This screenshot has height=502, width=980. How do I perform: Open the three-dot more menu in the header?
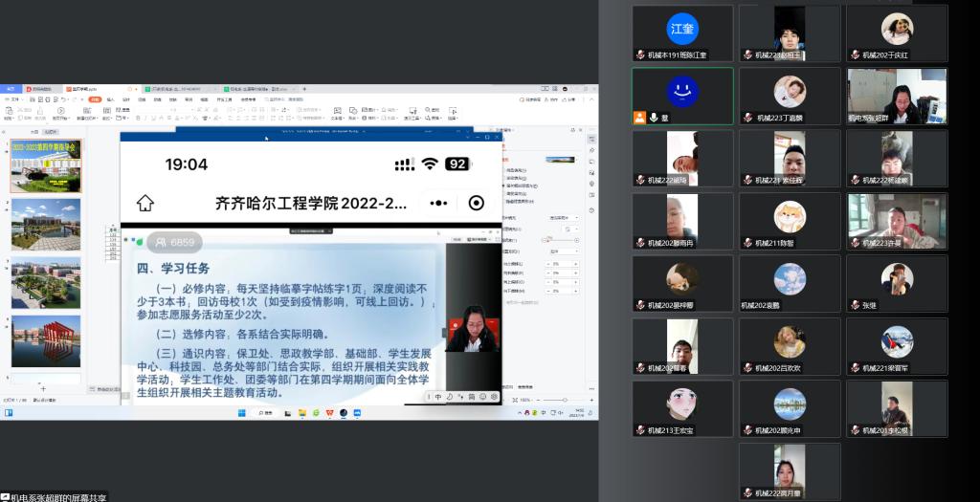(x=439, y=203)
